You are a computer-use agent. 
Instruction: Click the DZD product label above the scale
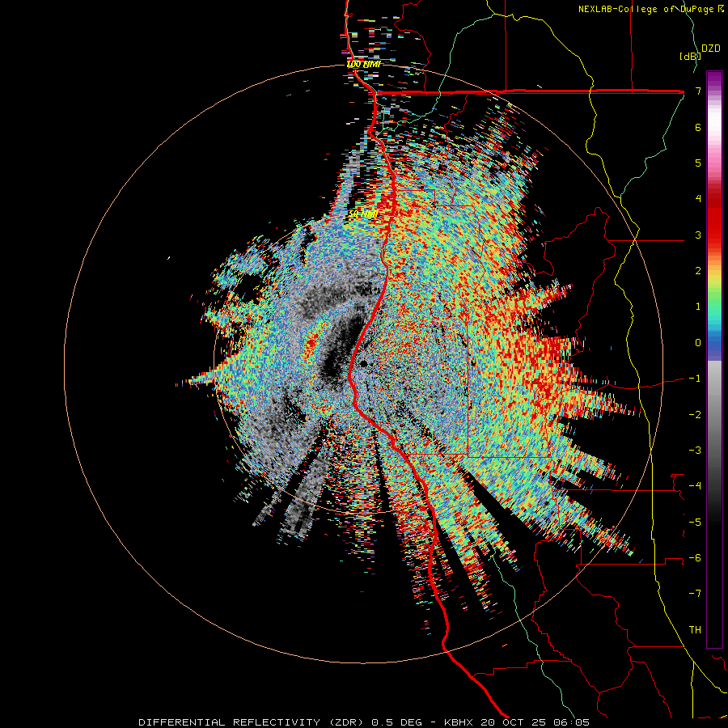tap(711, 49)
